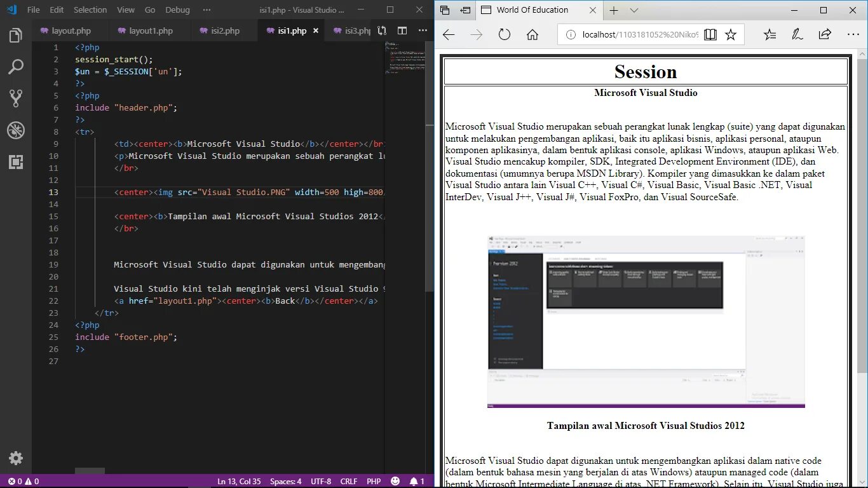Open the UTF-8 encoding picker
Image resolution: width=868 pixels, height=488 pixels.
click(321, 482)
